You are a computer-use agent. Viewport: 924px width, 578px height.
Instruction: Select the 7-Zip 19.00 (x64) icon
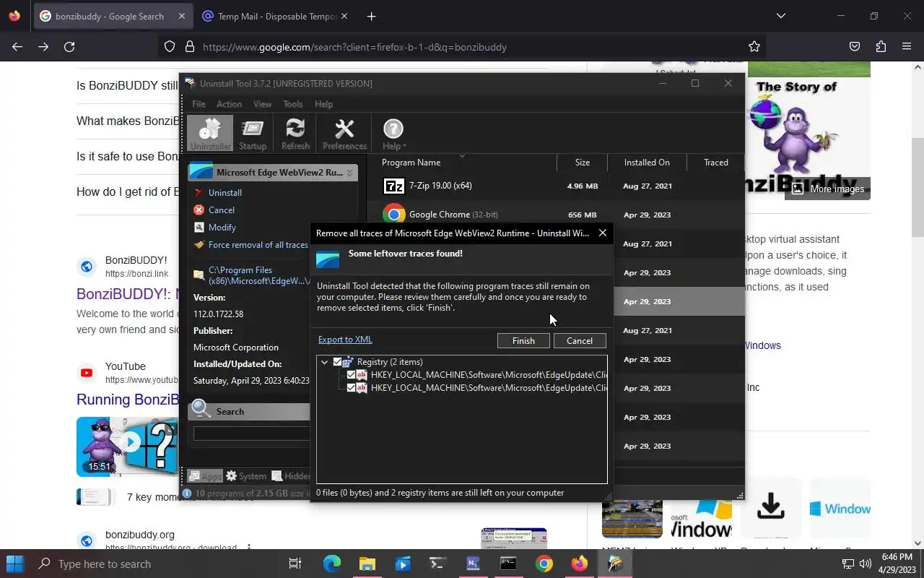(x=394, y=186)
